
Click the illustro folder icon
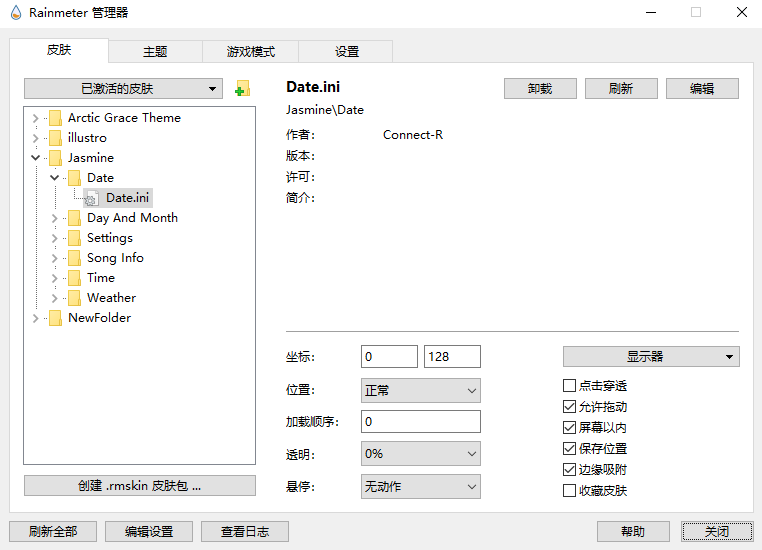point(55,138)
